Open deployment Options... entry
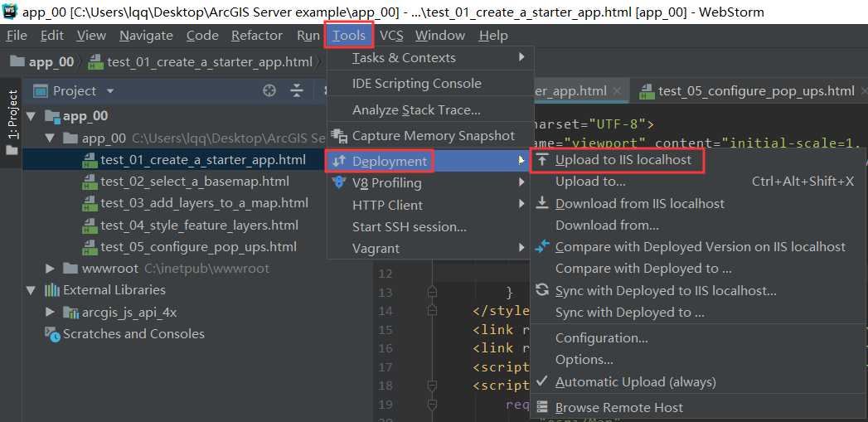The width and height of the screenshot is (868, 422). 697,360
